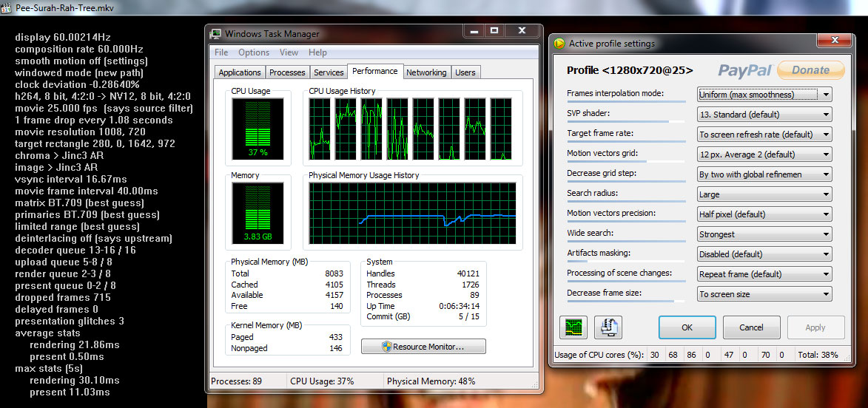Adjust the Search radius slider
Image resolution: width=868 pixels, height=408 pixels.
[626, 201]
